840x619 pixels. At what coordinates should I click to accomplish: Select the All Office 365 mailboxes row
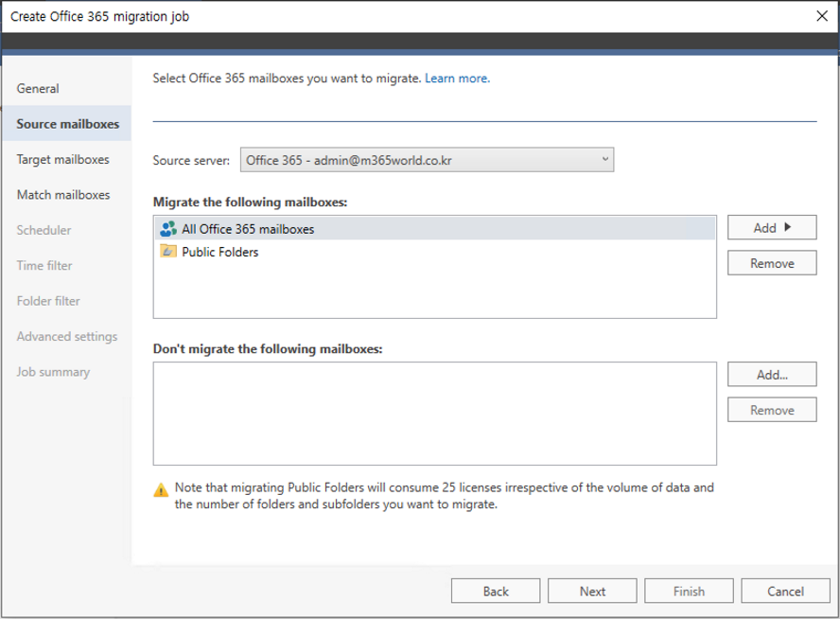[435, 229]
